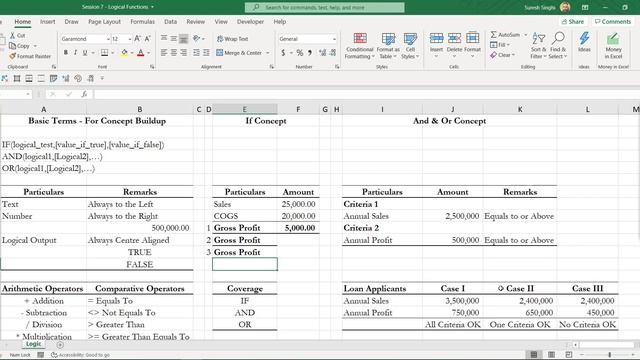This screenshot has height=360, width=640.
Task: Center text horizontally
Action: [x=173, y=53]
